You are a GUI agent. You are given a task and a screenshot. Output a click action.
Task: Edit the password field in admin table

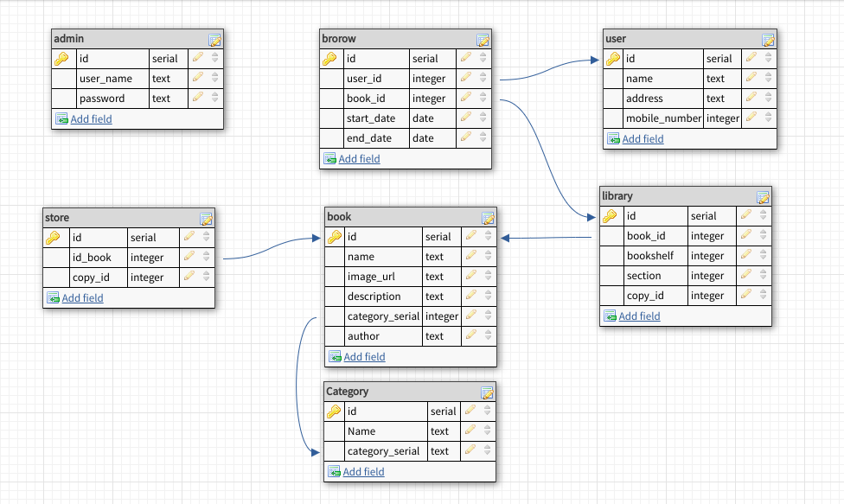click(198, 99)
